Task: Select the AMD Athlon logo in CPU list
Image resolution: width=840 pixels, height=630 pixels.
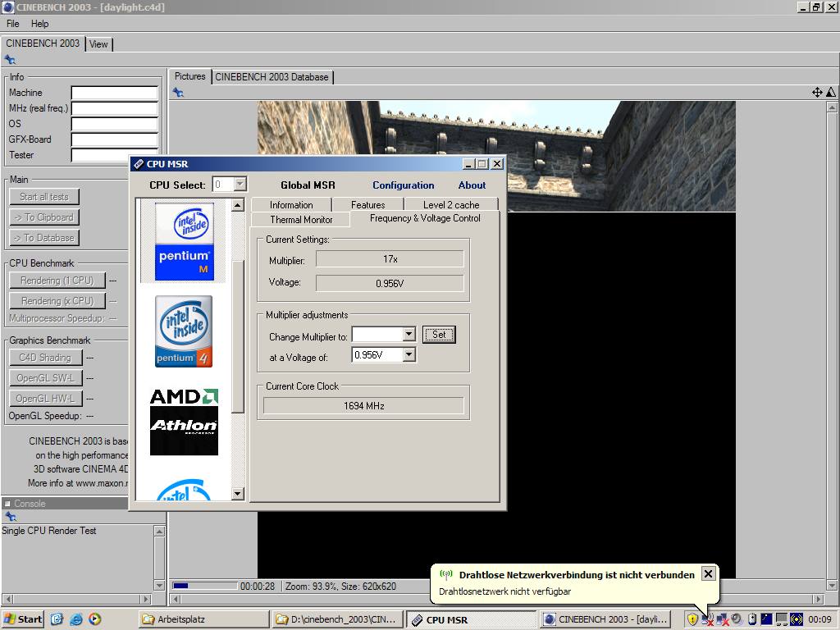Action: click(x=184, y=422)
